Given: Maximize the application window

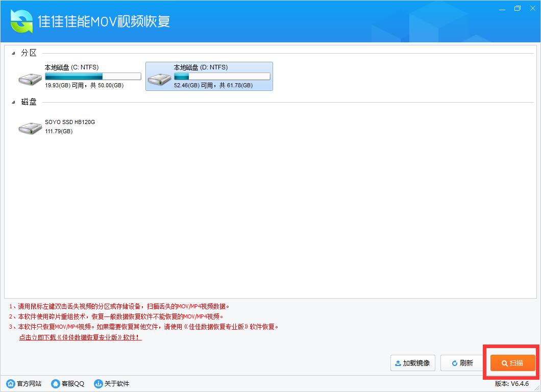Looking at the screenshot, I should [517, 8].
